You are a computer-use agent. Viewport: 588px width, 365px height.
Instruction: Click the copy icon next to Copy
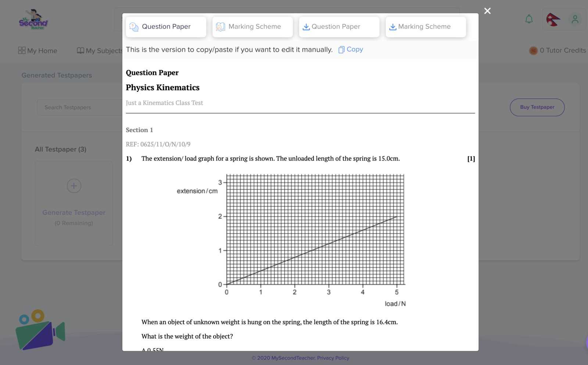pos(341,50)
